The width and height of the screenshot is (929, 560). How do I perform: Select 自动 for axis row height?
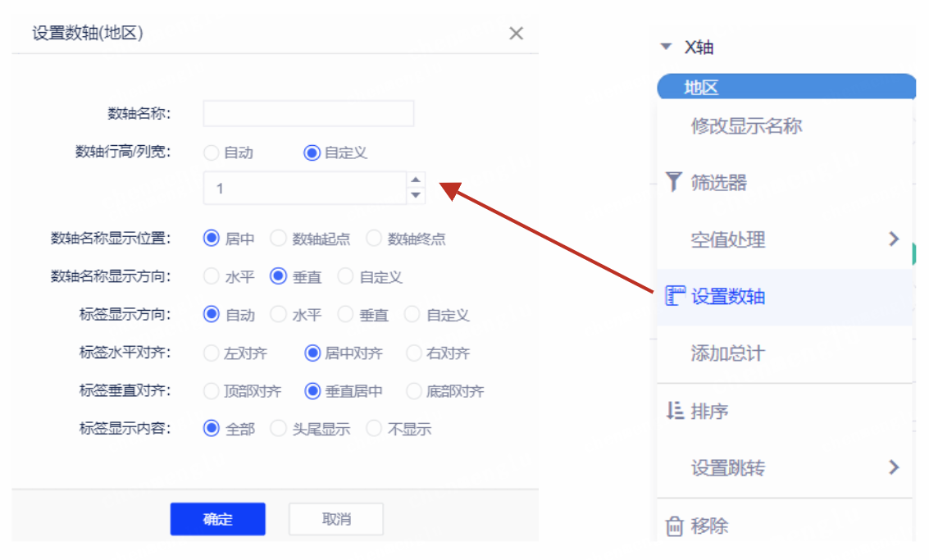[x=212, y=153]
